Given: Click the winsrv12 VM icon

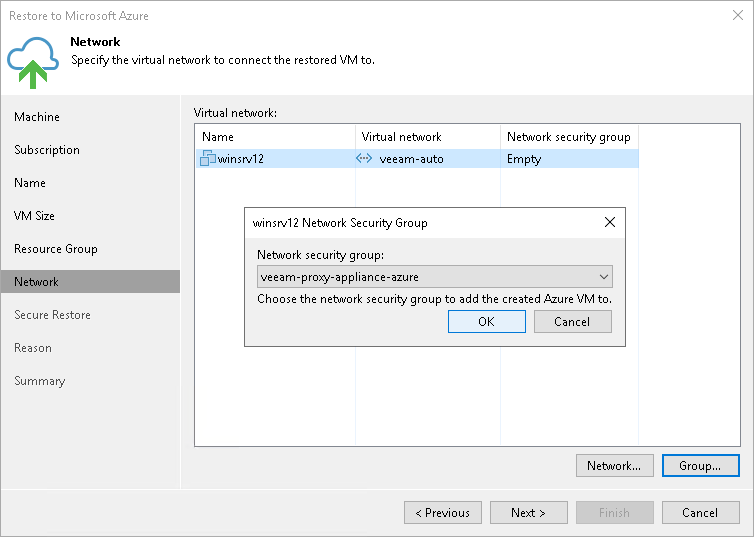Looking at the screenshot, I should [208, 158].
